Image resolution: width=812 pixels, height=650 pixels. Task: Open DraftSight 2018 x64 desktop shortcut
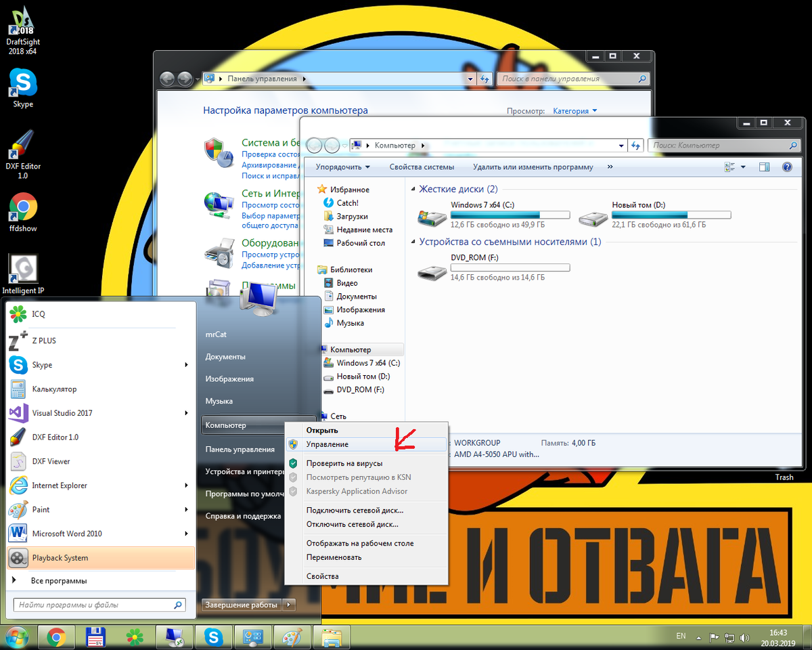[23, 30]
